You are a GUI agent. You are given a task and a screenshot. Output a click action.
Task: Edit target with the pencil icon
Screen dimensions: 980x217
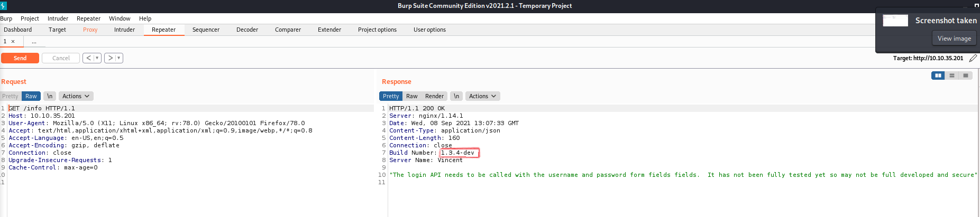973,58
